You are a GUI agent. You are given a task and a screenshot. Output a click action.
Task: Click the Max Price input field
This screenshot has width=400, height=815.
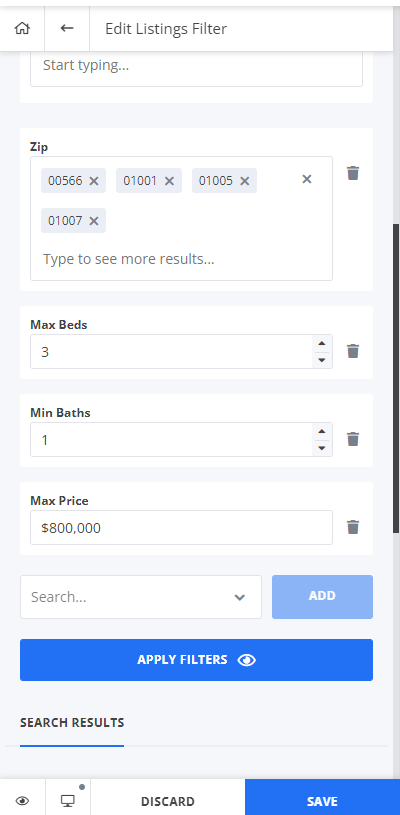click(181, 528)
